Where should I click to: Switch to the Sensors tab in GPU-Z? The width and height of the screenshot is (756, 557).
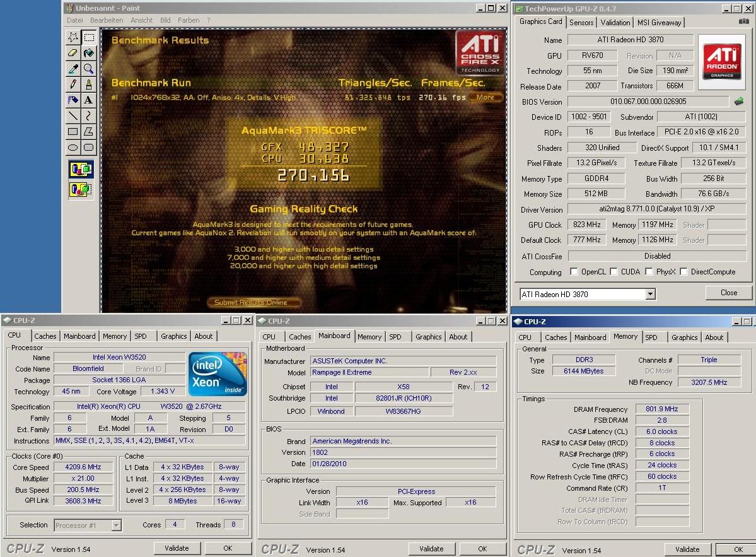(581, 23)
